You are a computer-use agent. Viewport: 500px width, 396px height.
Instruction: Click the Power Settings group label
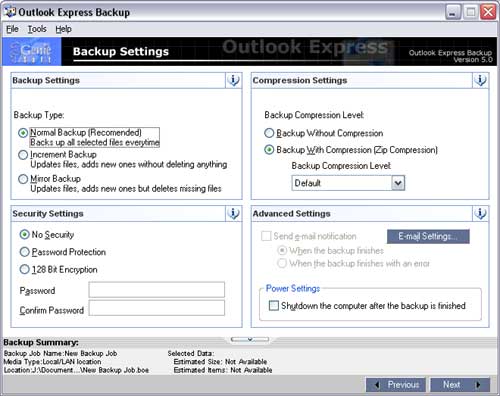click(293, 288)
